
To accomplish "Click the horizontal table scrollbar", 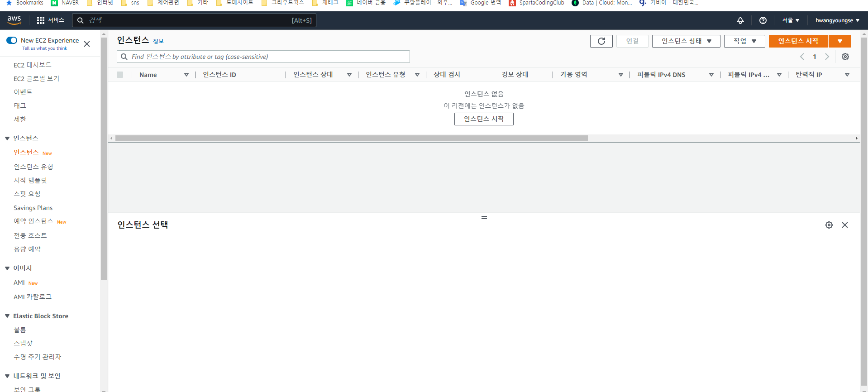I will click(351, 139).
